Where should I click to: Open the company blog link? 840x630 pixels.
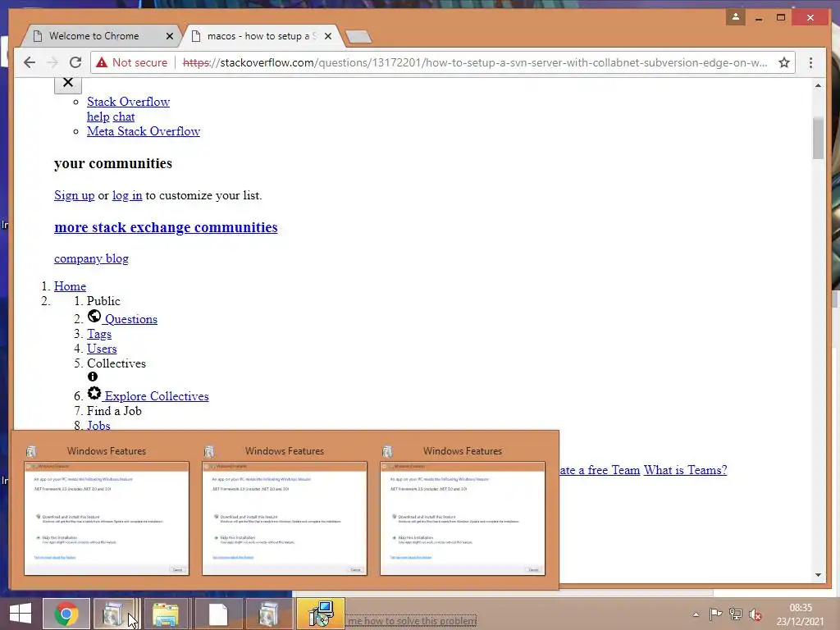[92, 258]
